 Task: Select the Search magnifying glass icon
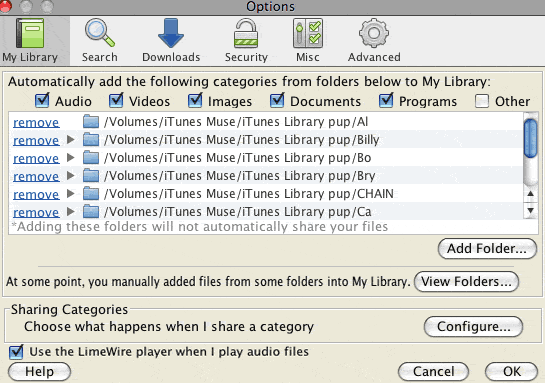[x=99, y=33]
